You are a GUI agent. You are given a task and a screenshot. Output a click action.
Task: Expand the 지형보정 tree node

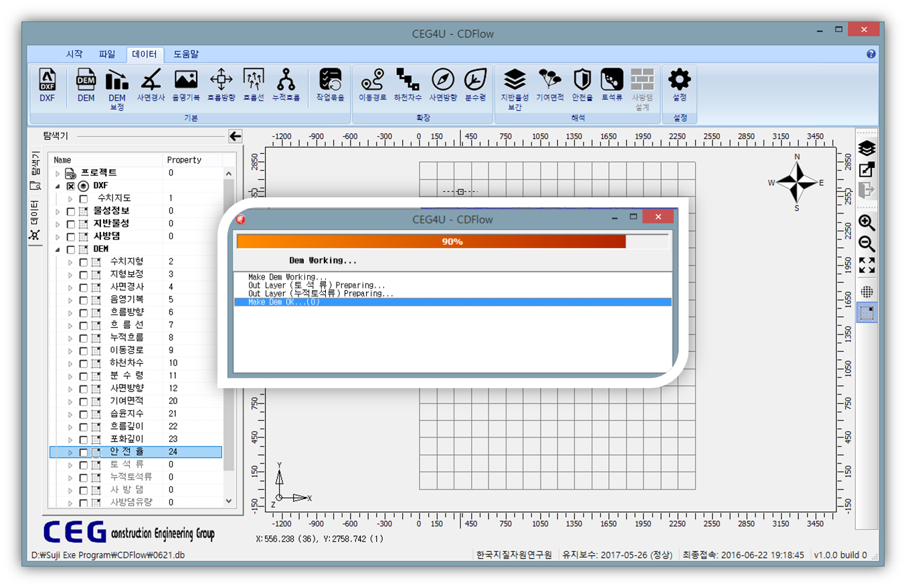tap(70, 275)
